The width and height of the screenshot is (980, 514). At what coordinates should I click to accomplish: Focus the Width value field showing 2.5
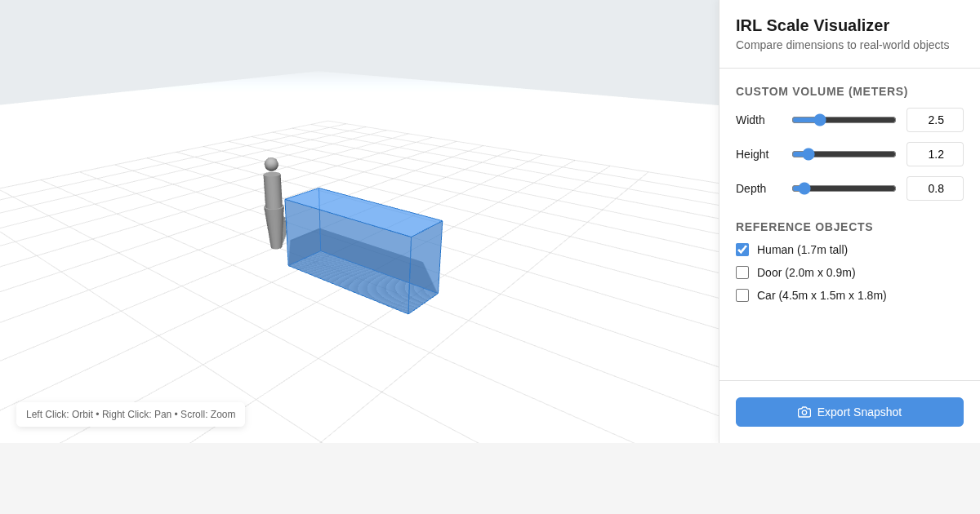(935, 120)
